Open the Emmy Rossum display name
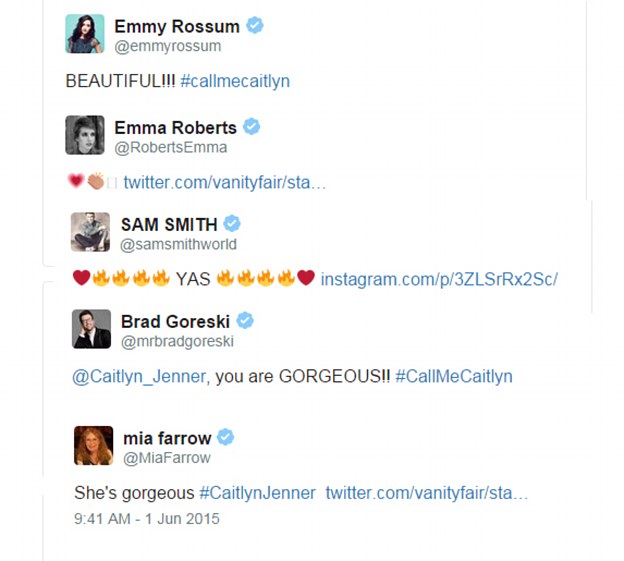Image resolution: width=624 pixels, height=561 pixels. coord(177,27)
